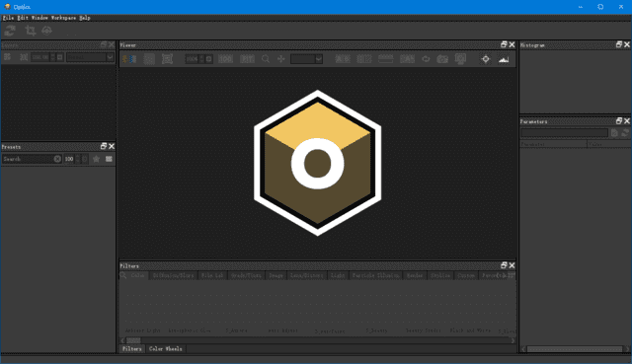Screen dimensions: 632x364
Task: Click the dotted square icon in Viewer toolbar
Action: (149, 59)
